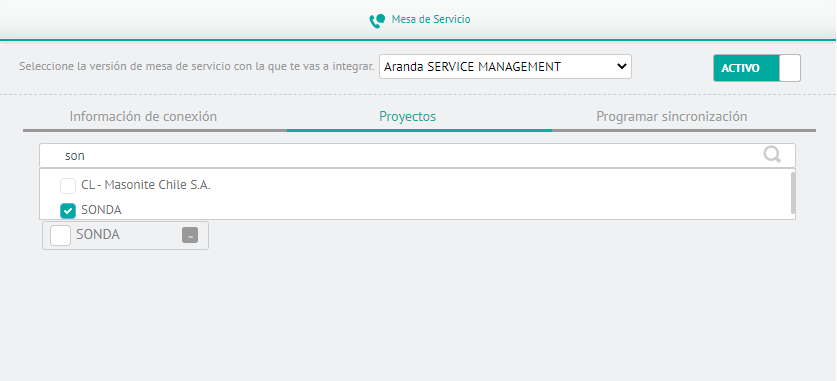Toggle the ACTIVO switch off

pyautogui.click(x=757, y=68)
